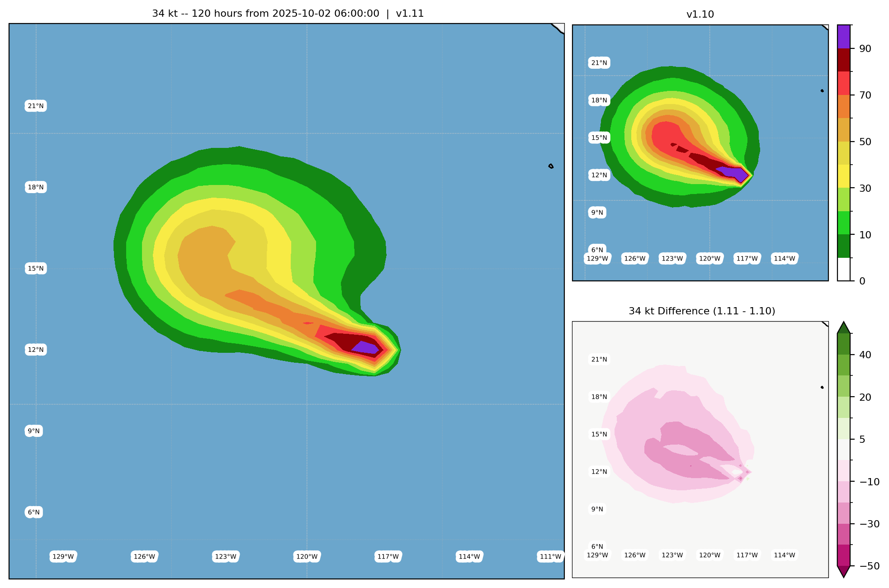
Task: Click the 111°W longitude label on main map
Action: pyautogui.click(x=550, y=556)
